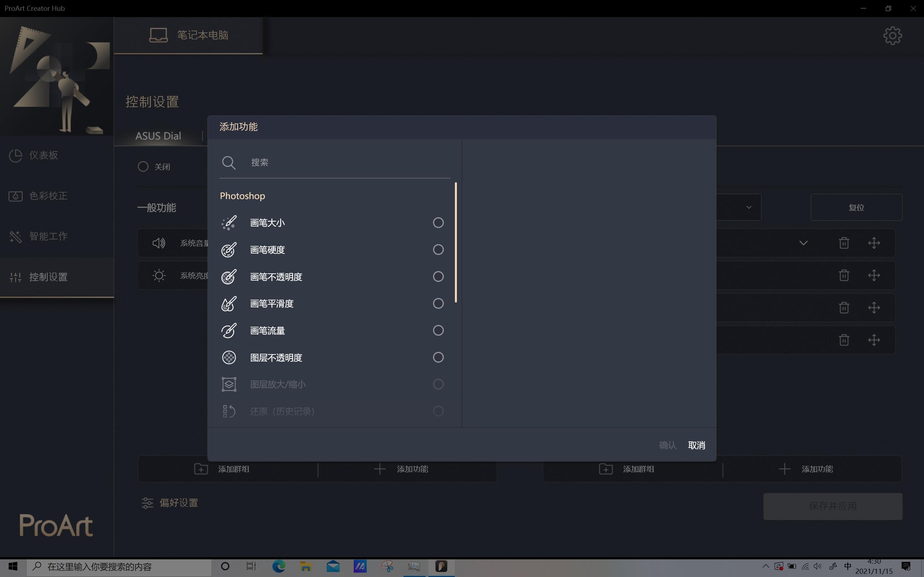The height and width of the screenshot is (577, 924).
Task: Click the 画笔不透明度 brush opacity icon
Action: click(x=228, y=277)
